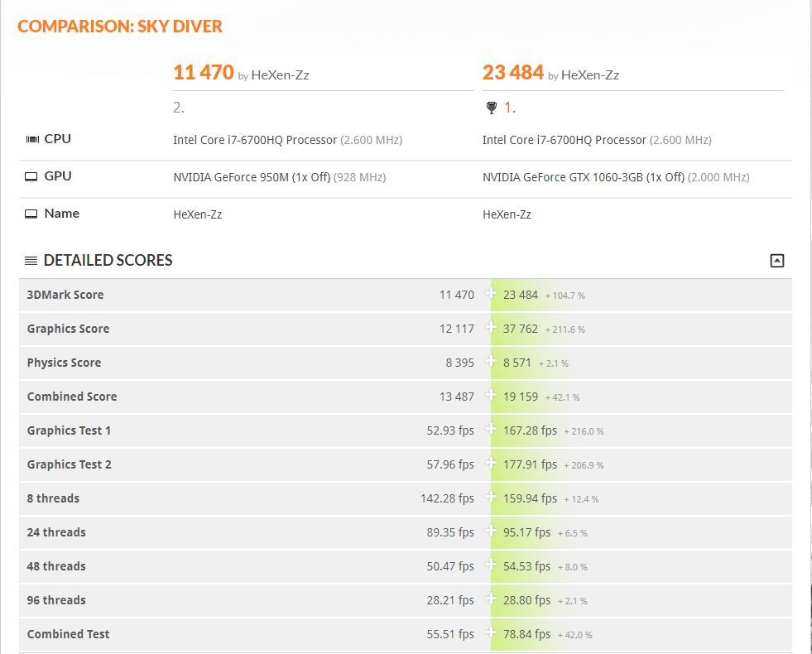Click the Graphics Test 1 label
This screenshot has width=812, height=654.
click(x=69, y=430)
